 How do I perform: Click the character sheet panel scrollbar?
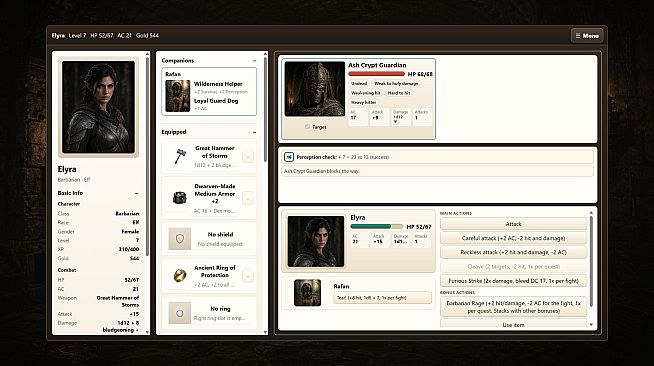(x=147, y=156)
